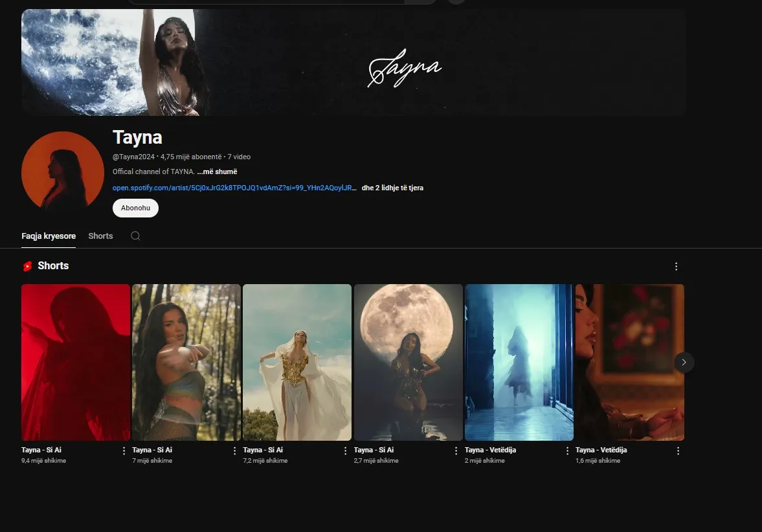Open Shorts section three-dot options menu
Image resolution: width=762 pixels, height=532 pixels.
click(676, 266)
